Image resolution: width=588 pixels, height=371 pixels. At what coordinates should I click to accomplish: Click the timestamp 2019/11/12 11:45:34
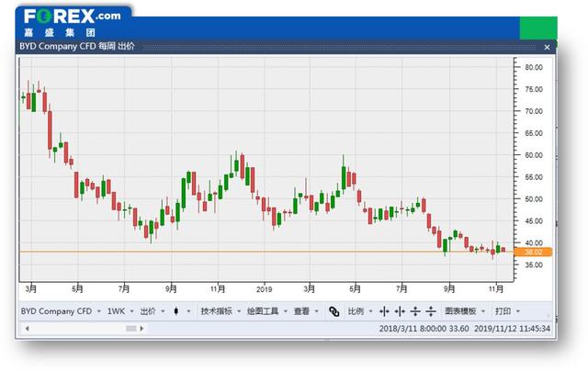point(512,329)
